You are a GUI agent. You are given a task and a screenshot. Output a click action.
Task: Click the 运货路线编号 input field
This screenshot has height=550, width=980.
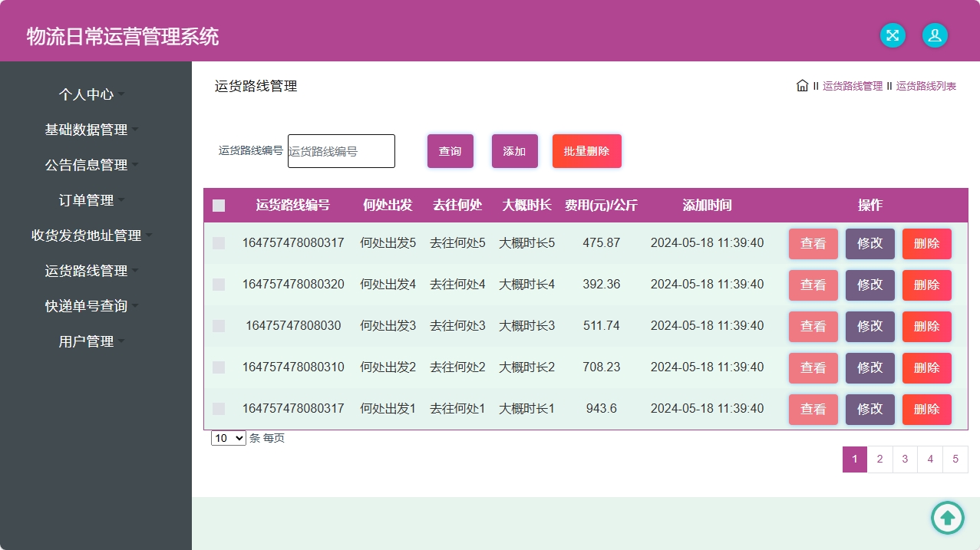pos(341,151)
